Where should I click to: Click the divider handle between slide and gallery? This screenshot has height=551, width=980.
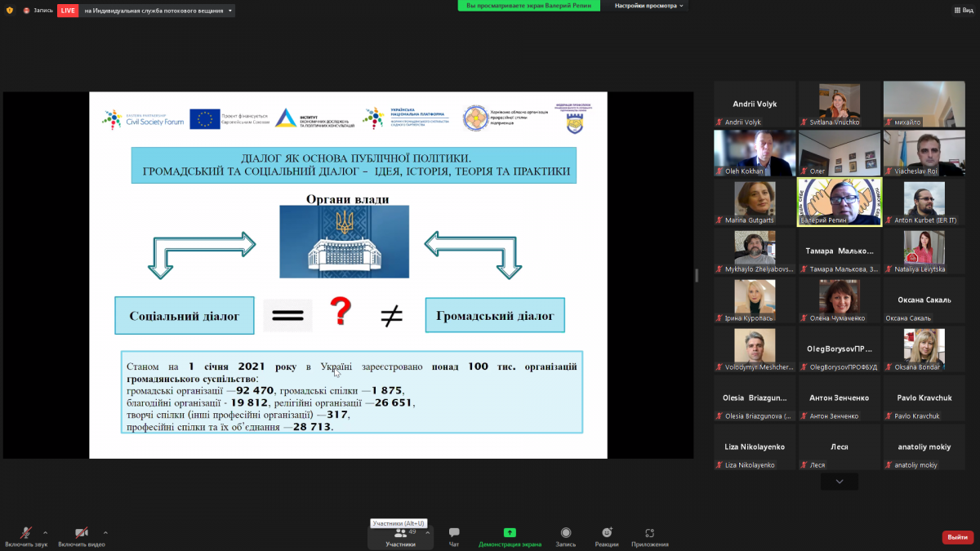tap(697, 275)
